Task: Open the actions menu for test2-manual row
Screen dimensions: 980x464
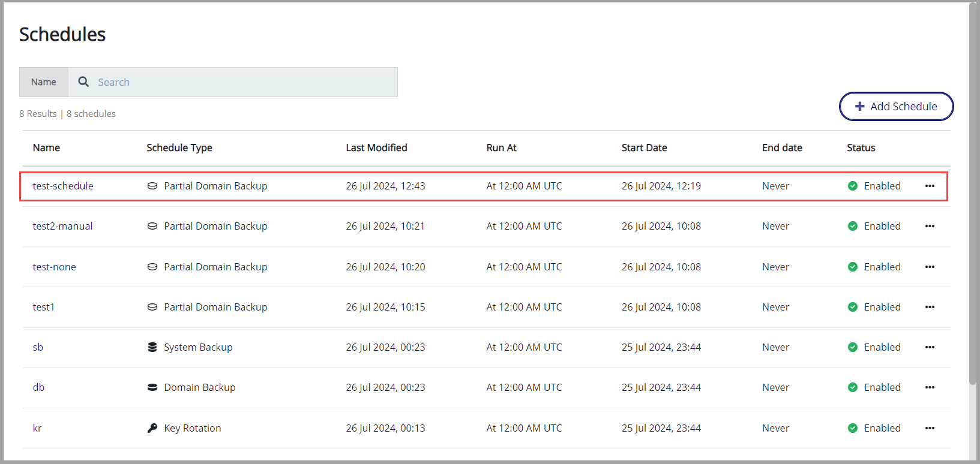Action: [x=930, y=226]
